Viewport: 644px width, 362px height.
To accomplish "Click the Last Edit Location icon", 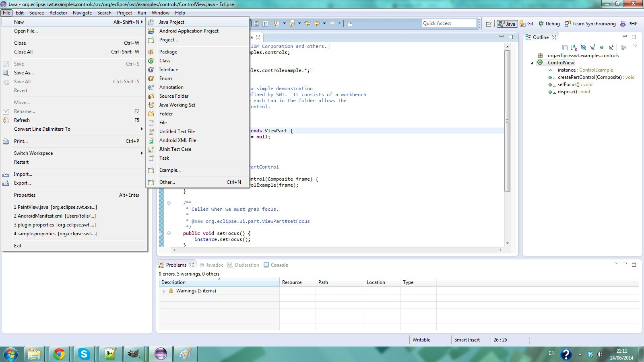I will pyautogui.click(x=307, y=23).
